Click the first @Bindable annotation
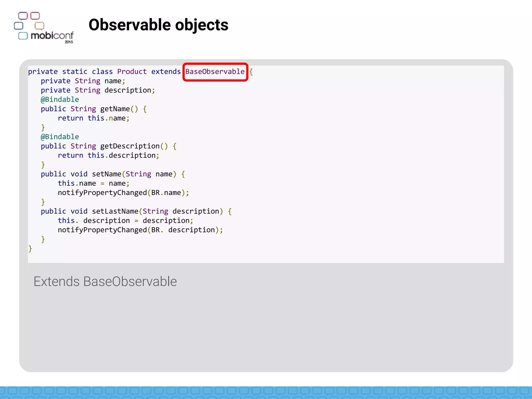 tap(60, 99)
